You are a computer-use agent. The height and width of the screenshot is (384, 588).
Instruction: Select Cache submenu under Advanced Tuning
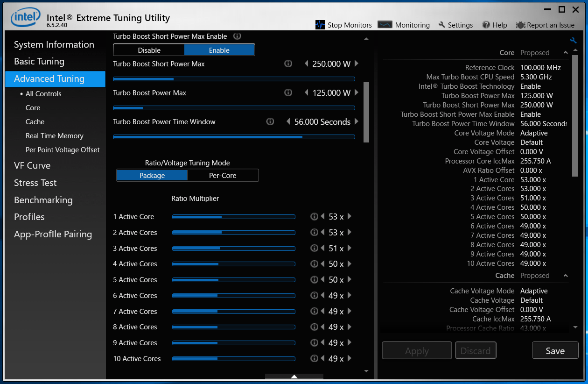click(x=35, y=121)
